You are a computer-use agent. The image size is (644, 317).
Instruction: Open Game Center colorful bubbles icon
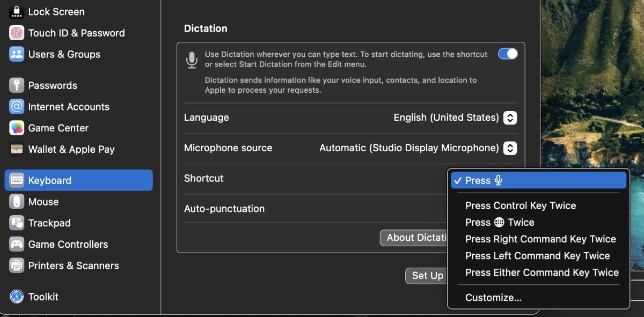coord(17,128)
